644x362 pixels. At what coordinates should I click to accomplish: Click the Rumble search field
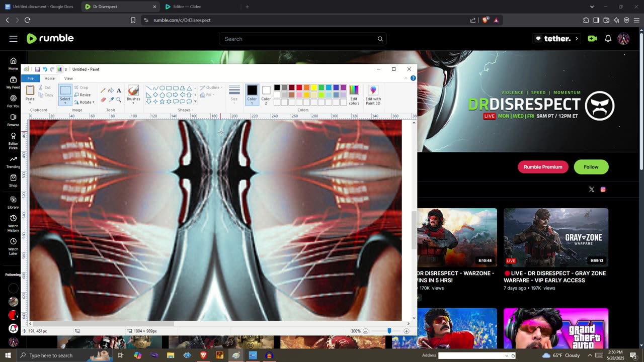pyautogui.click(x=303, y=39)
